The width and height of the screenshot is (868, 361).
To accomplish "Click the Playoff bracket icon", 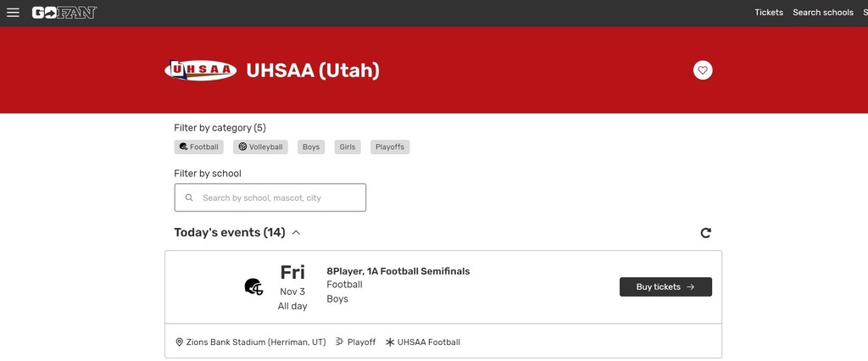I will click(x=339, y=342).
